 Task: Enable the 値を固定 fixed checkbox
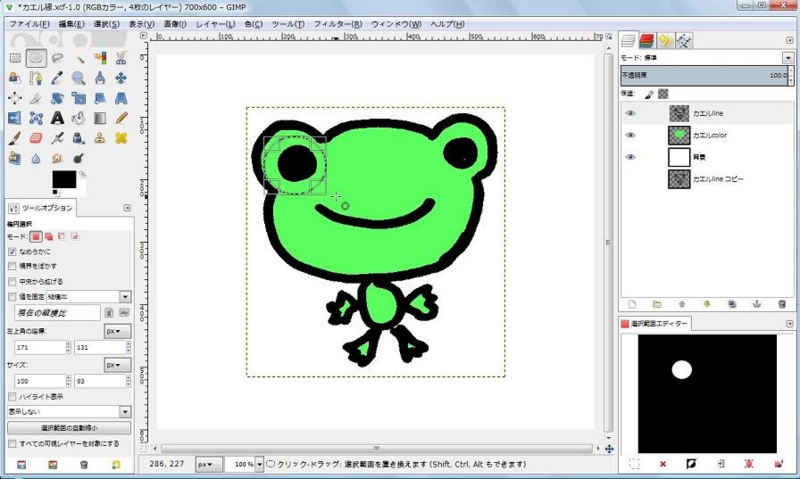12,296
